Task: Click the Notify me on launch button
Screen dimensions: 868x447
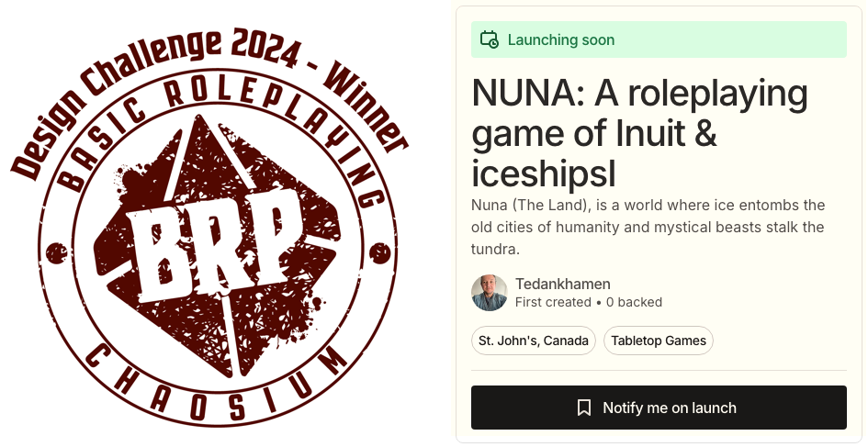Action: coord(659,408)
